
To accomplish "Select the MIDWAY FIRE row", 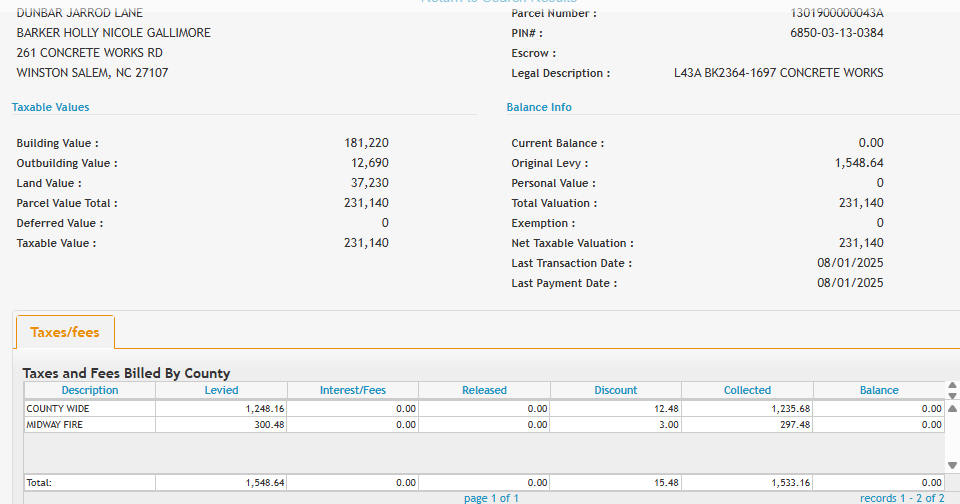I will pyautogui.click(x=90, y=424).
